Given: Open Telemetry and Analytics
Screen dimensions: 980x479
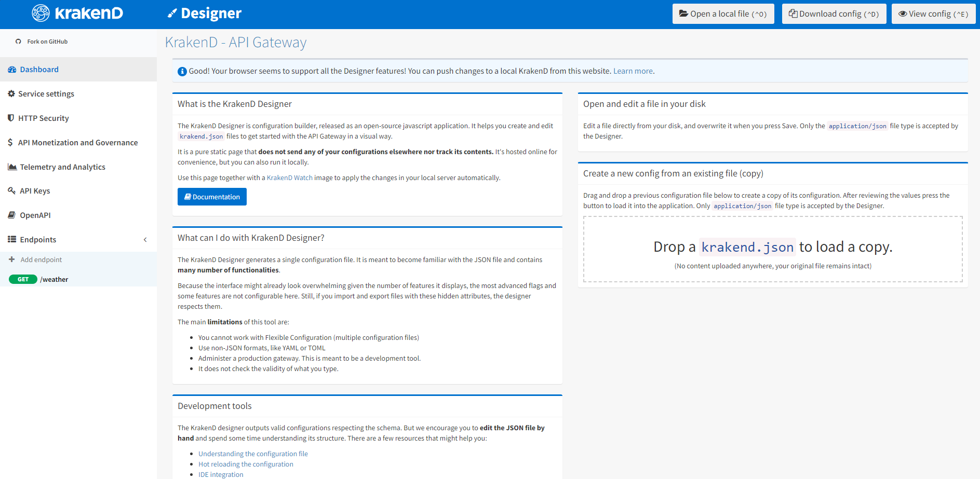Looking at the screenshot, I should coord(78,167).
